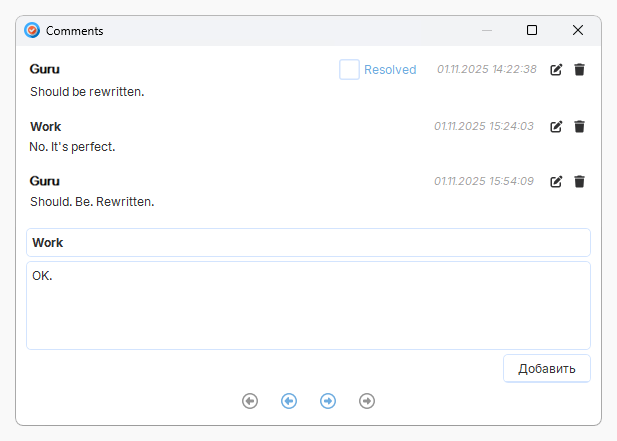Go to next comment with blue right arrow

click(328, 401)
